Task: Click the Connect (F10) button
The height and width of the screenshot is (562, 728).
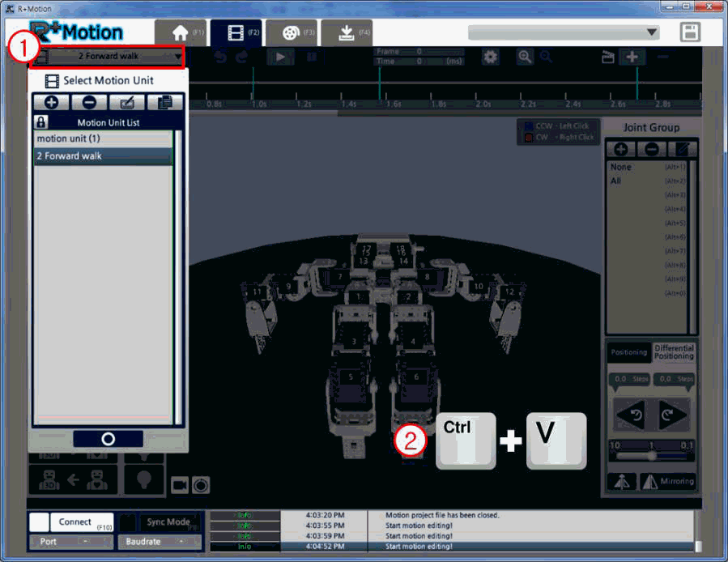Action: click(82, 522)
